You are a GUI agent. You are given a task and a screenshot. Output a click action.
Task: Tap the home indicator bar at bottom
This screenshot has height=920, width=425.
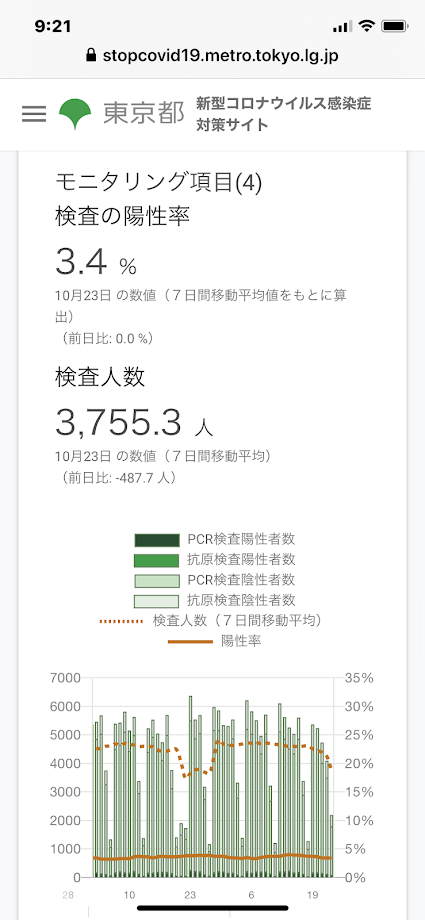(x=212, y=908)
